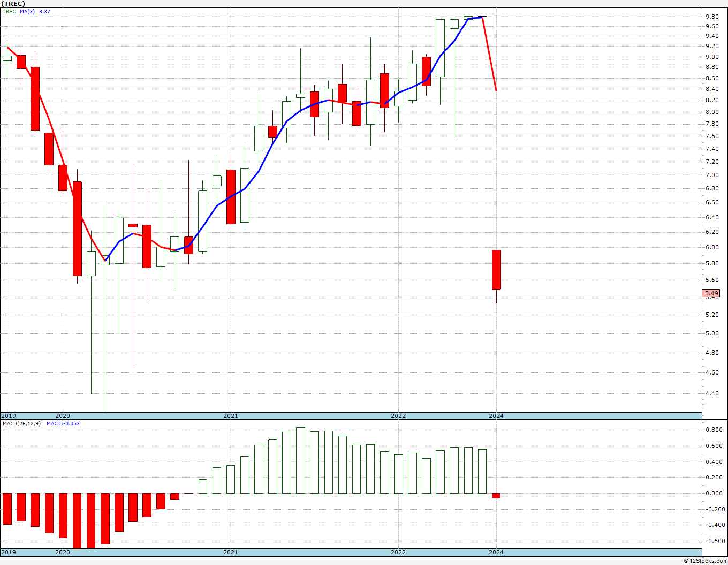Click the (TREC) chart title
Screen dimensions: 728x565
pyautogui.click(x=13, y=4)
